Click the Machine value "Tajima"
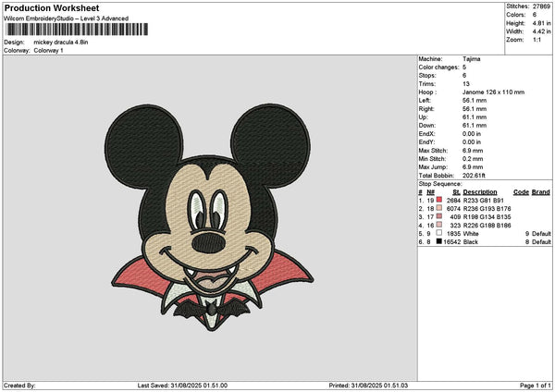 click(x=471, y=59)
